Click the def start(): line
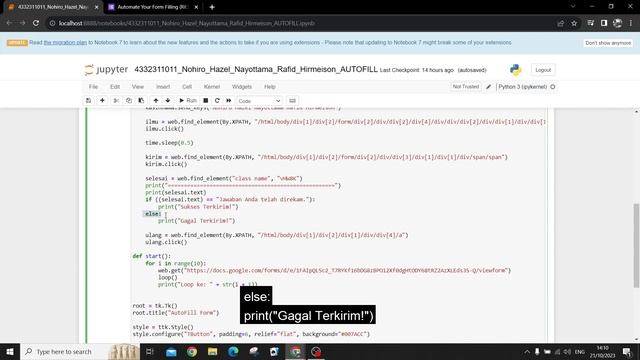The height and width of the screenshot is (360, 640). tap(151, 256)
